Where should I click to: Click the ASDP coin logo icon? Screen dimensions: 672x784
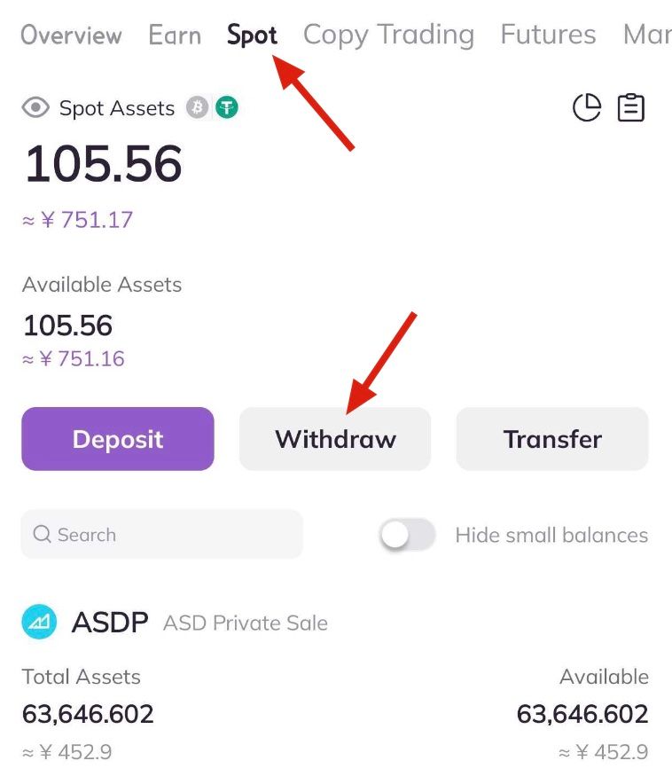coord(39,623)
